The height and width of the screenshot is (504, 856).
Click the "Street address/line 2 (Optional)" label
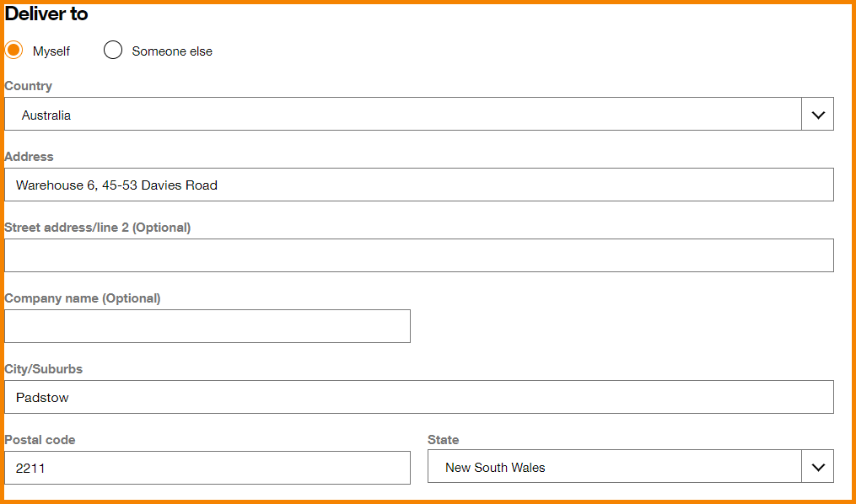[98, 228]
